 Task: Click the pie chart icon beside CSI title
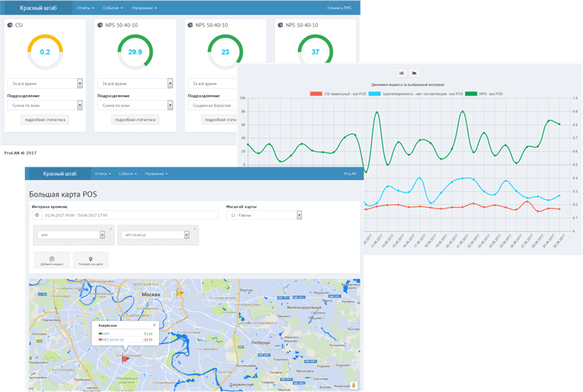[x=10, y=25]
